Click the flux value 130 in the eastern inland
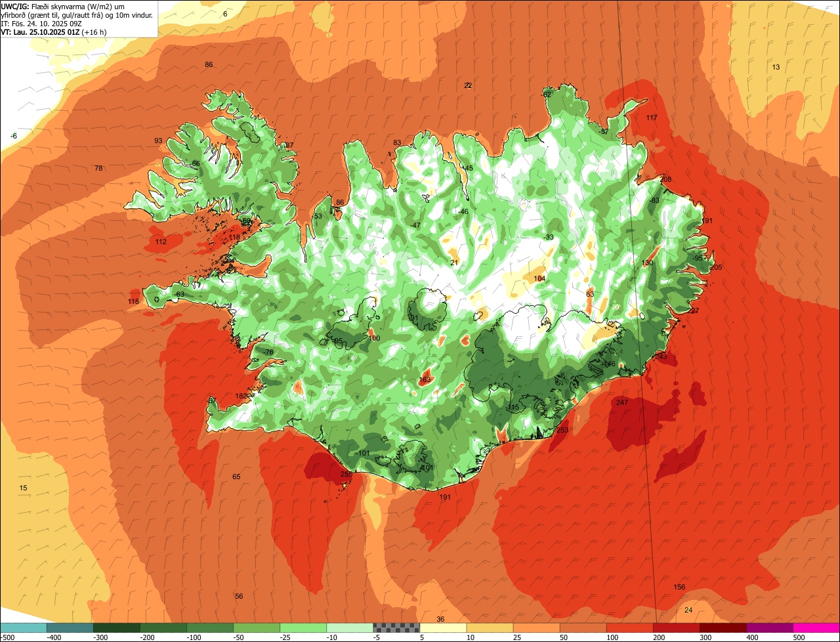Screen dimensions: 840x642 [648, 263]
